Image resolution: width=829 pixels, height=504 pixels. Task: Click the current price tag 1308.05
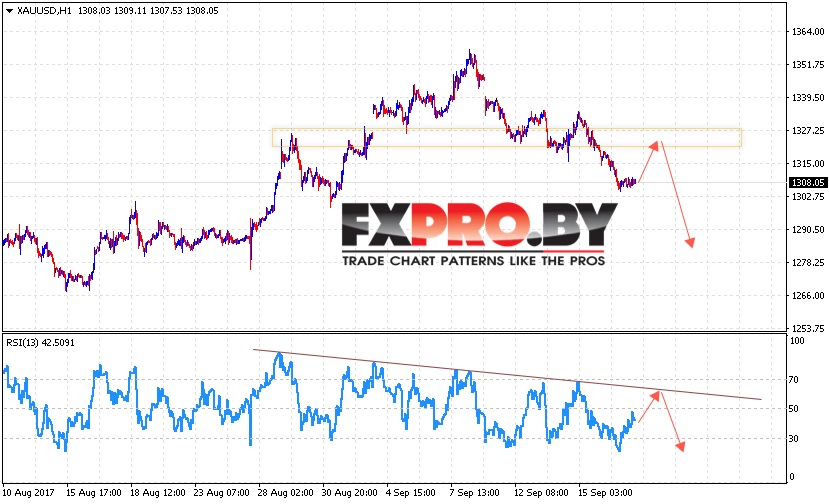click(x=807, y=182)
